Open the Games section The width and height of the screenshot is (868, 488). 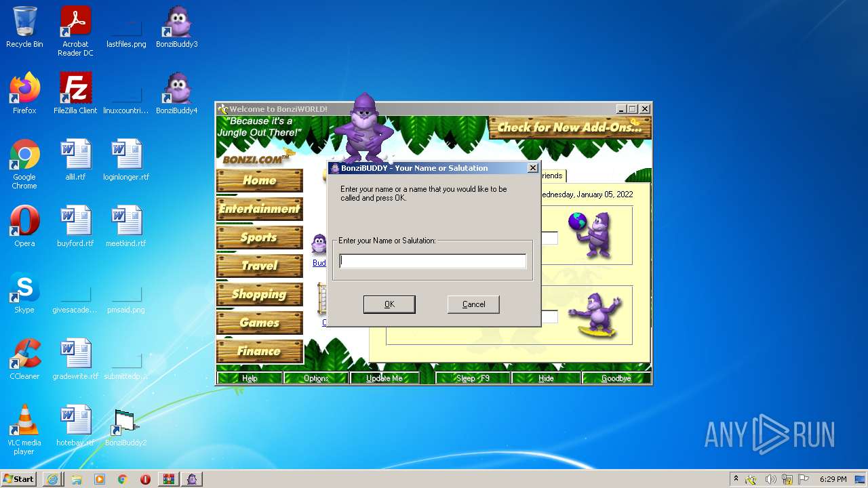[x=259, y=323]
